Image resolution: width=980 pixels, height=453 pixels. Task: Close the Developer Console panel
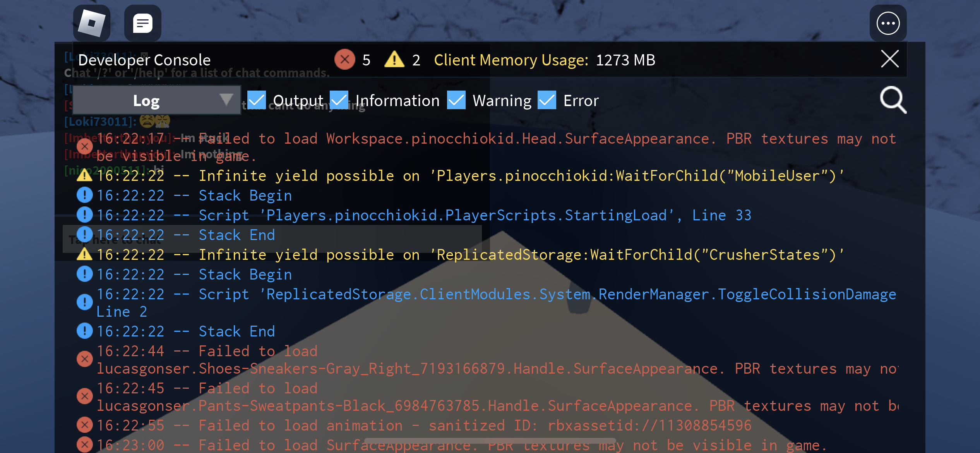[x=889, y=59]
